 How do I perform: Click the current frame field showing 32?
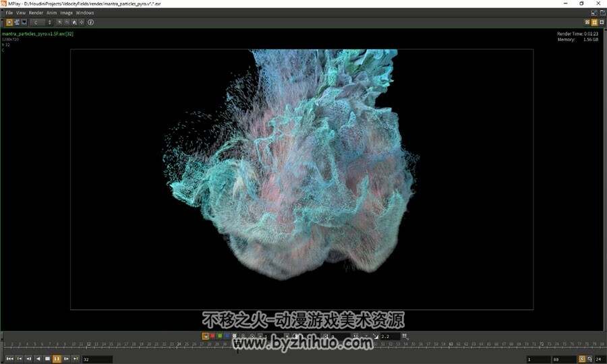coord(97,359)
